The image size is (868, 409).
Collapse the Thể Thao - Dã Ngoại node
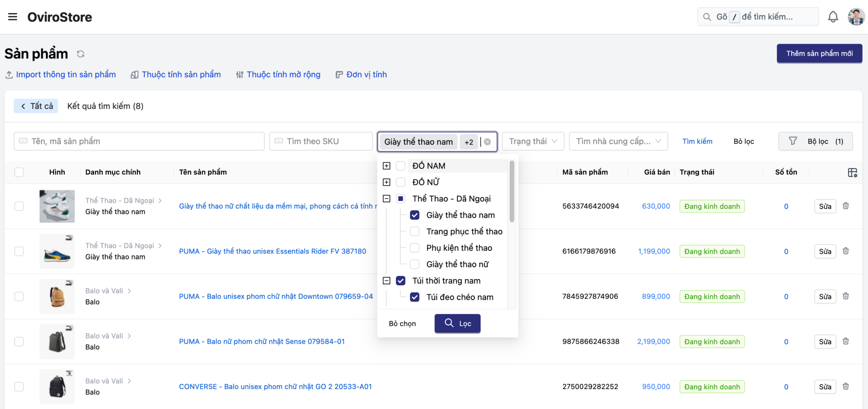[386, 199]
